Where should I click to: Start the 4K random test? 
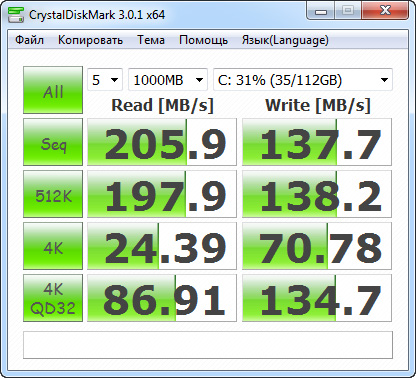tap(53, 246)
